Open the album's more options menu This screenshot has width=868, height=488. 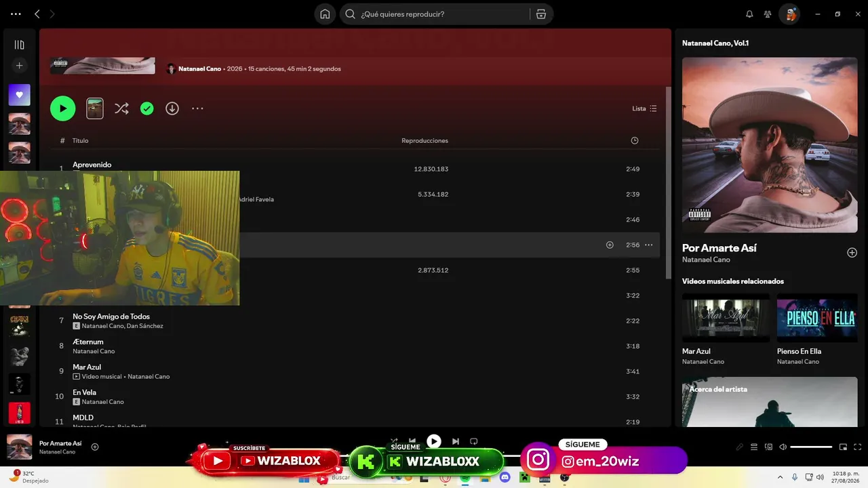point(197,108)
